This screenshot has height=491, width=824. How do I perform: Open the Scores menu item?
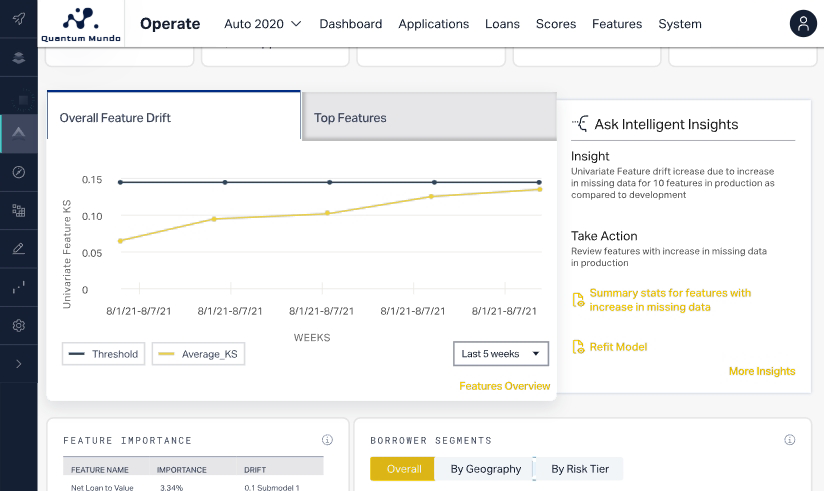click(x=555, y=24)
